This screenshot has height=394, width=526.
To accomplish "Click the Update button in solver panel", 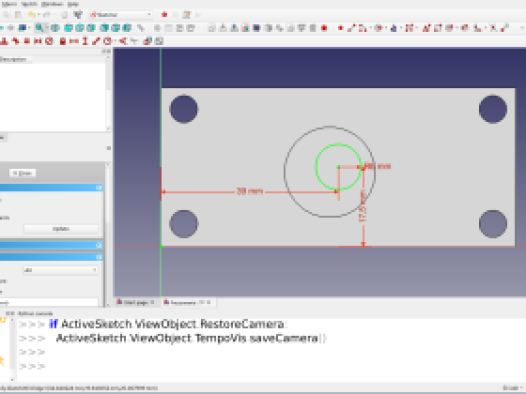I will [x=61, y=229].
